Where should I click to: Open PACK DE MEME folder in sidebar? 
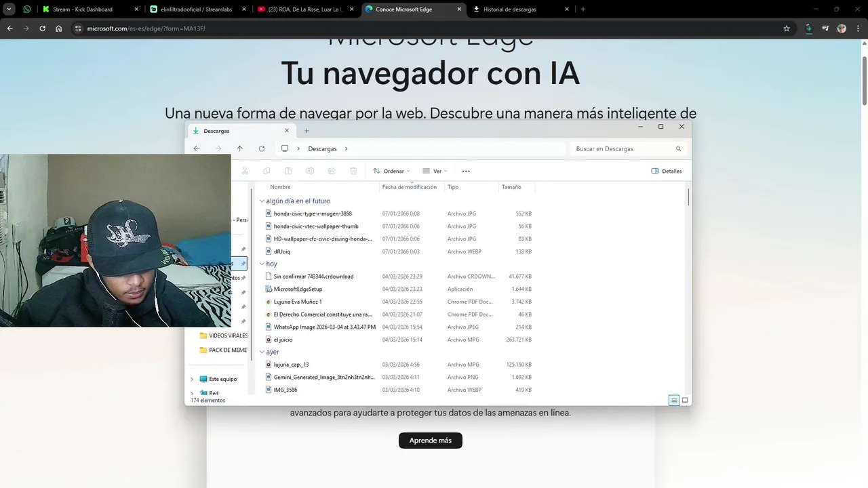point(223,350)
